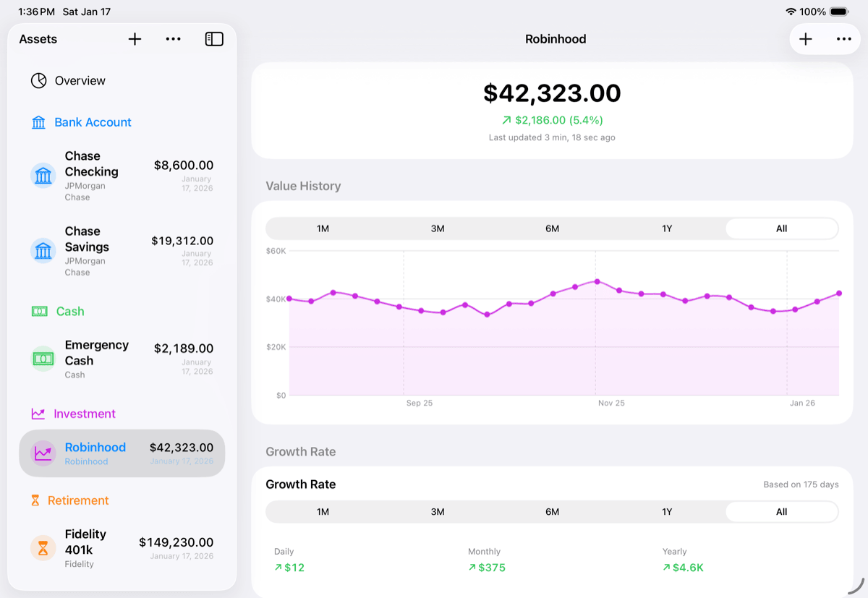
Task: Click the Overview pie chart icon
Action: click(38, 80)
